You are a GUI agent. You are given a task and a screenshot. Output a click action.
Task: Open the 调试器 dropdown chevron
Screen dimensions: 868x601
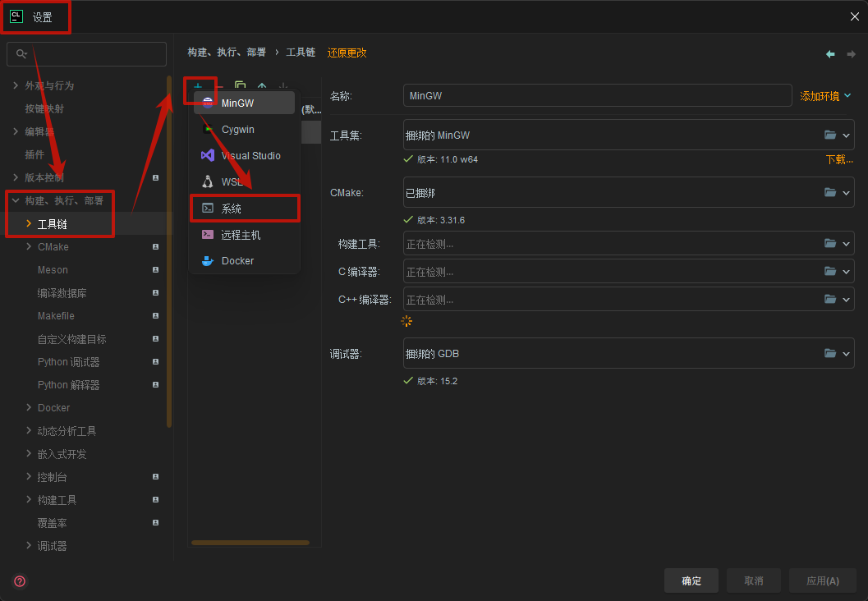[x=846, y=354]
